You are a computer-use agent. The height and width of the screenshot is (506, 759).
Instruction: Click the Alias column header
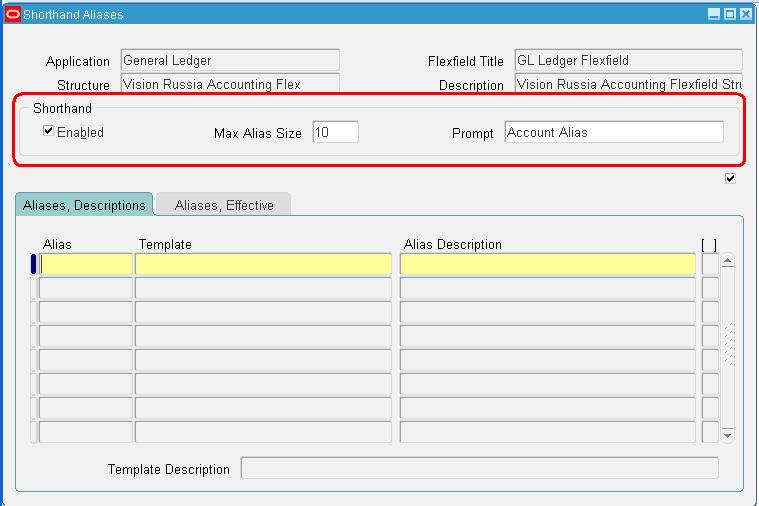pos(57,244)
